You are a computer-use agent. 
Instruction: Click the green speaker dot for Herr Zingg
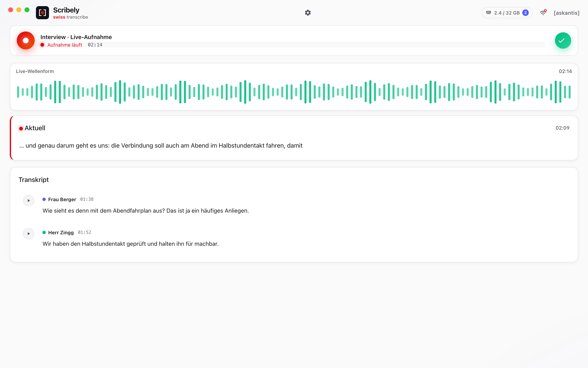click(44, 232)
